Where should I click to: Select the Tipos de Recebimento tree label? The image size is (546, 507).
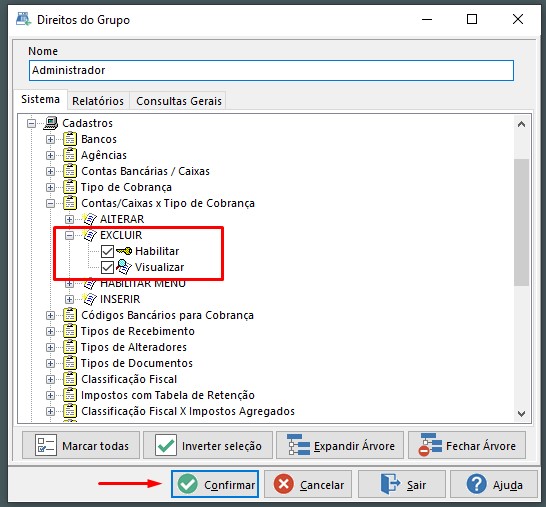click(x=138, y=331)
